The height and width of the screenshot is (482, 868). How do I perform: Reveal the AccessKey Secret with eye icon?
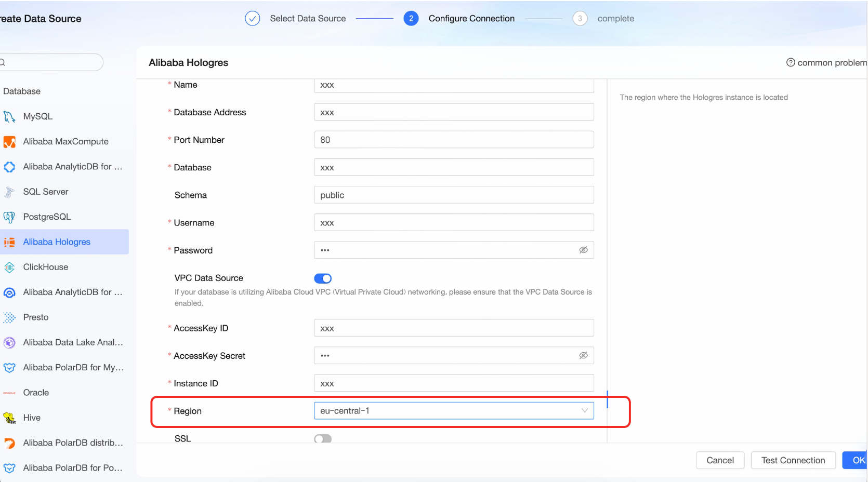click(584, 355)
